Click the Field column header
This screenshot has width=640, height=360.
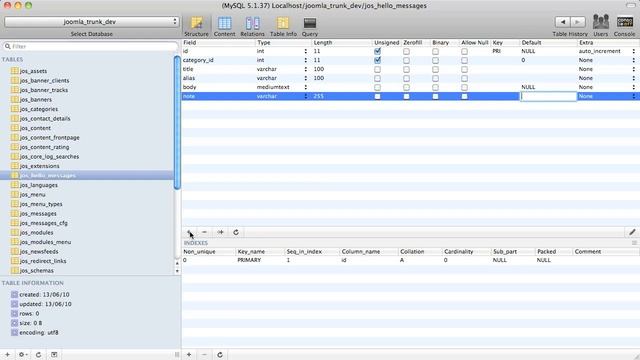(218, 42)
